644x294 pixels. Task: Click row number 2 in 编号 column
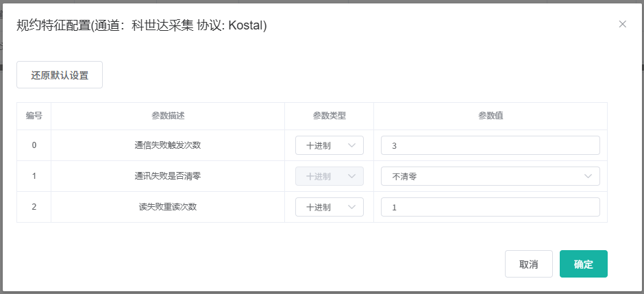34,207
